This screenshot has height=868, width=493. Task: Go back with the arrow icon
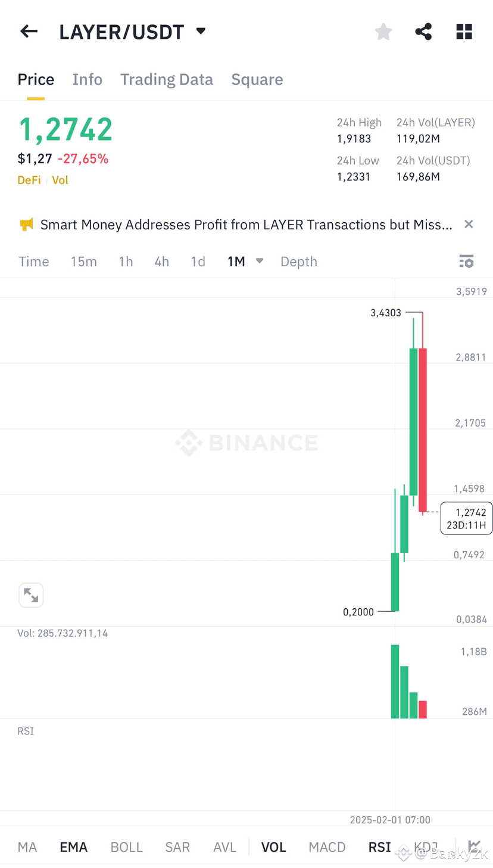(29, 31)
